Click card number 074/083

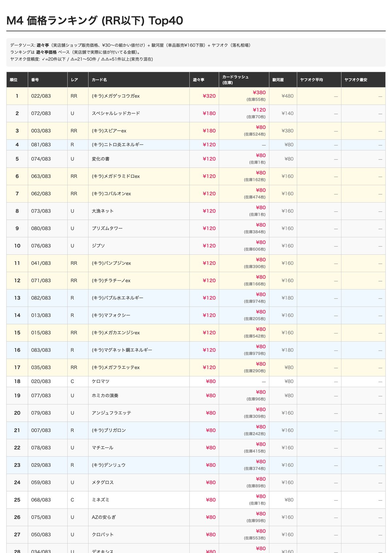click(x=41, y=159)
